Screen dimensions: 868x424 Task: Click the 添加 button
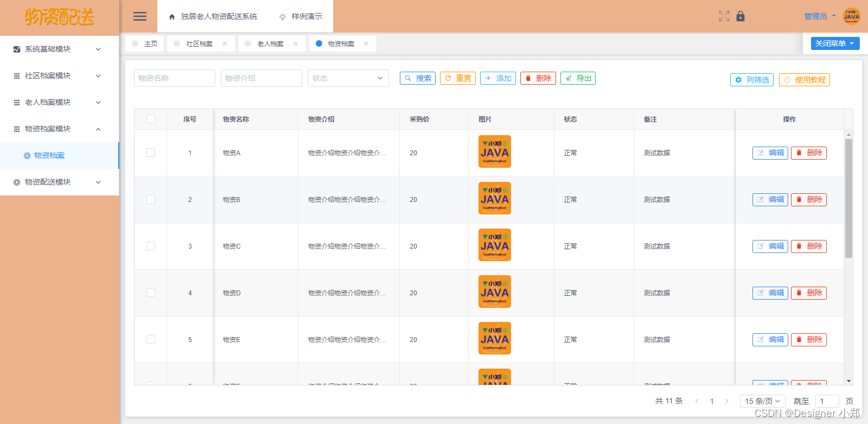coord(498,78)
